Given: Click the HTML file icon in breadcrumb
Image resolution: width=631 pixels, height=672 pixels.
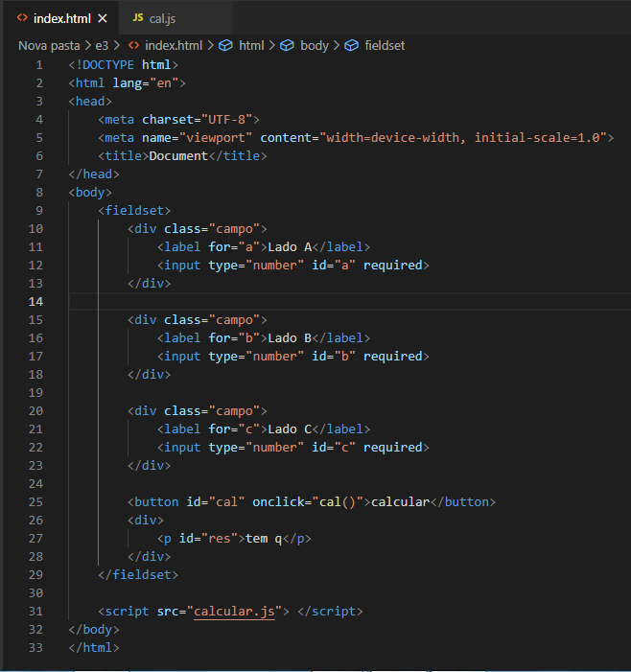Looking at the screenshot, I should point(134,45).
